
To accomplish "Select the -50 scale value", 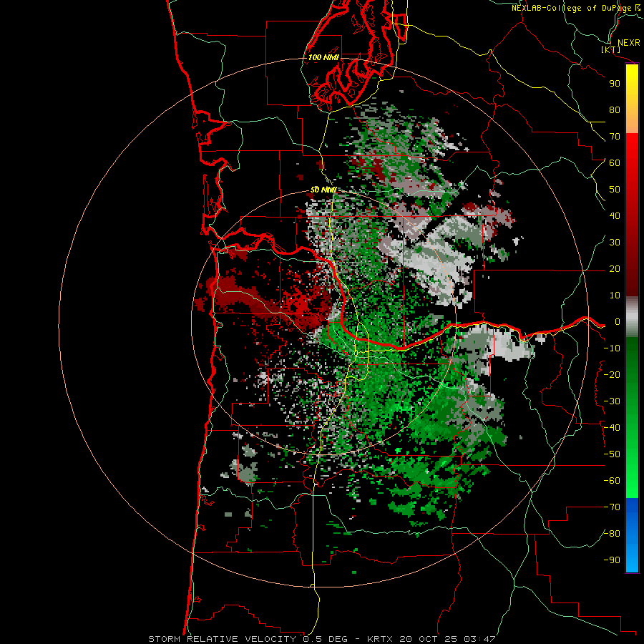I will (x=612, y=454).
